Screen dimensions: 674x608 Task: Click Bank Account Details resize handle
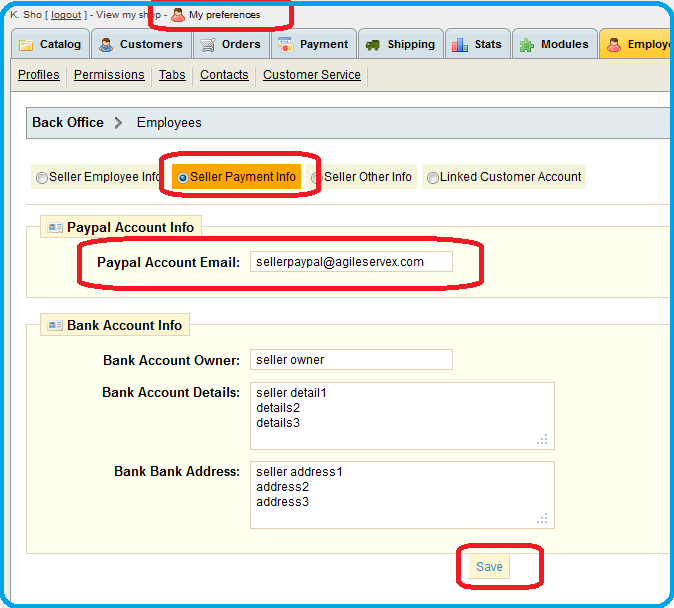point(542,439)
